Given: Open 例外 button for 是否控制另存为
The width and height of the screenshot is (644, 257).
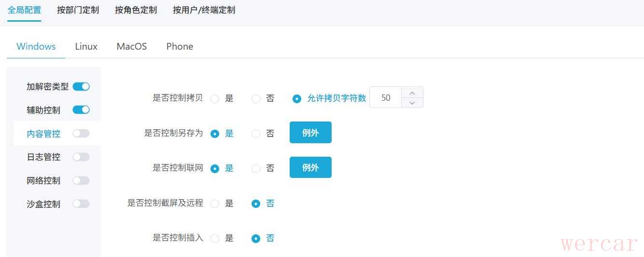Looking at the screenshot, I should coord(310,133).
